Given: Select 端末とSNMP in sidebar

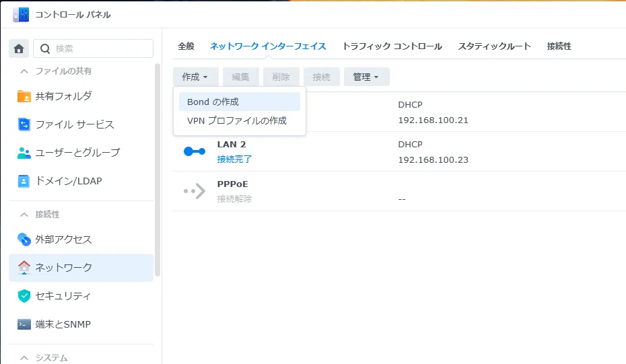Looking at the screenshot, I should tap(81, 324).
